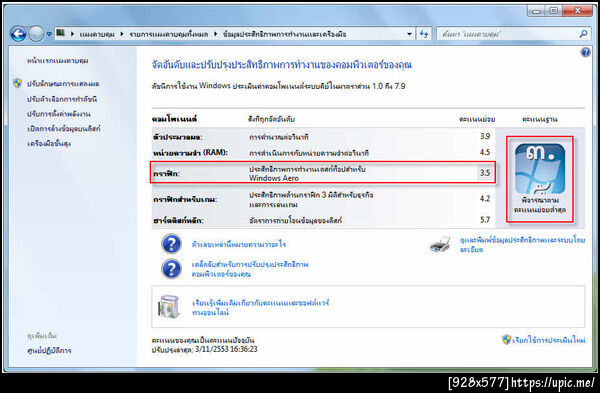Open the disk cleanup sidebar link
The width and height of the screenshot is (600, 393).
[x=64, y=129]
